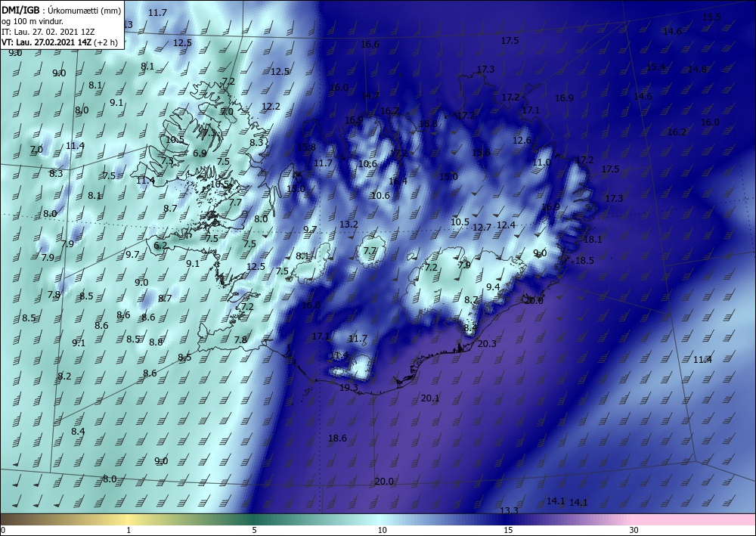Select the map value '11.0'
Screen dimensions: 756x536
541,163
